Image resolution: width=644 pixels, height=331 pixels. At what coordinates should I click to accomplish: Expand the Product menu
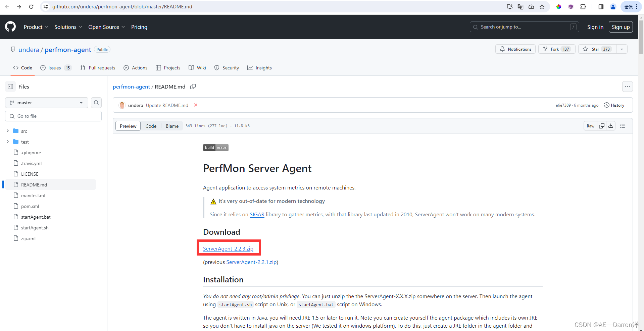(36, 27)
